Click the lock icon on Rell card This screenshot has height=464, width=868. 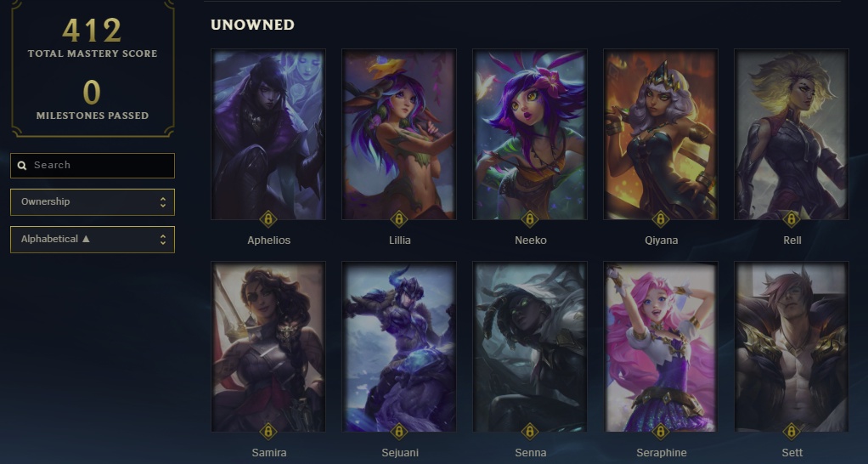click(792, 219)
